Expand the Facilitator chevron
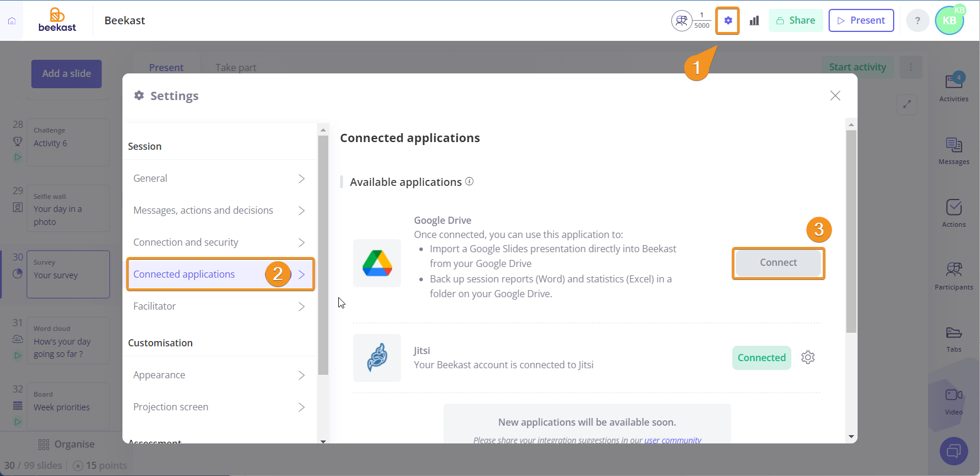 [302, 307]
